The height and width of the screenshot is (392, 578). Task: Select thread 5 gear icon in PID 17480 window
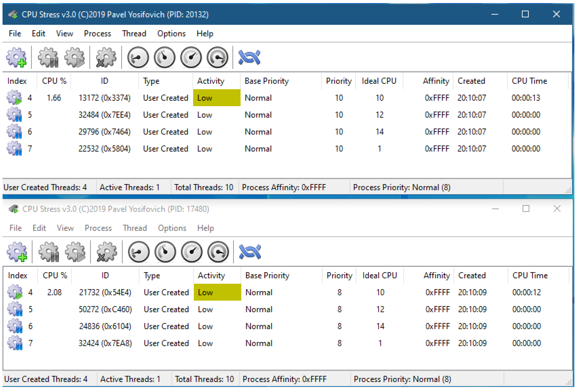[x=15, y=309]
